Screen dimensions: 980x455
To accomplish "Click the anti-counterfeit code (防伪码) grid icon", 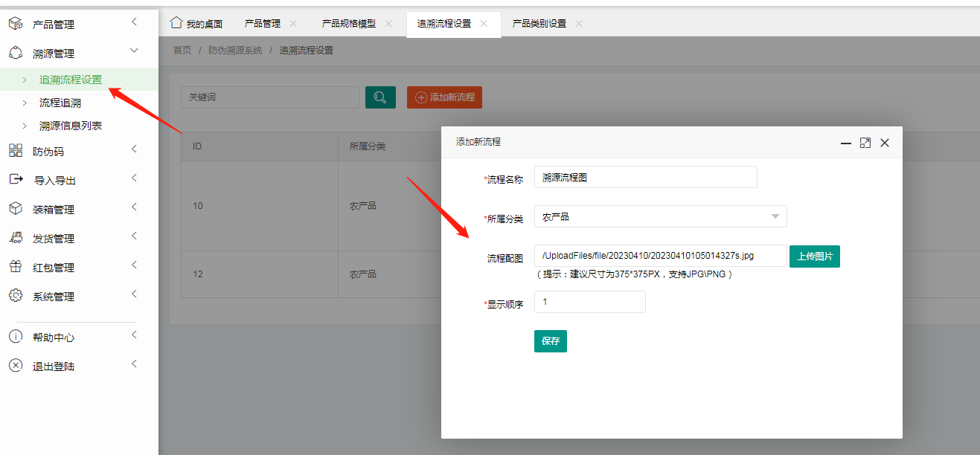I will pos(16,151).
